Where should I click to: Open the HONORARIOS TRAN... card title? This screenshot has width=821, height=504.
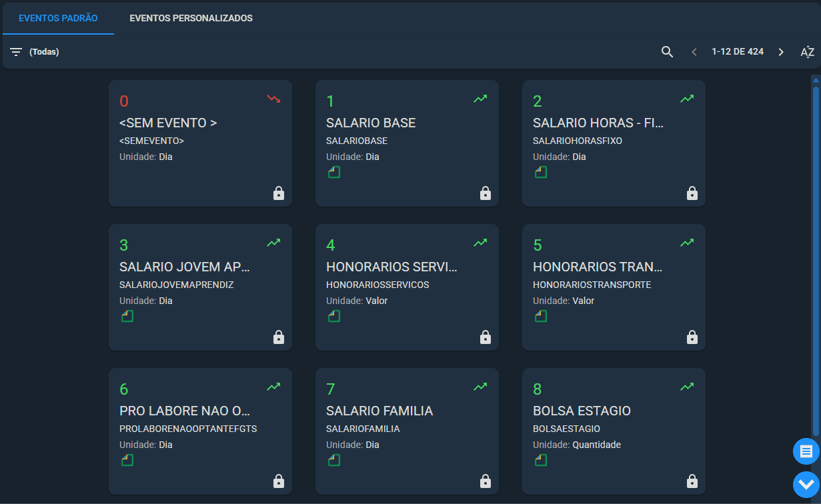[x=598, y=267]
